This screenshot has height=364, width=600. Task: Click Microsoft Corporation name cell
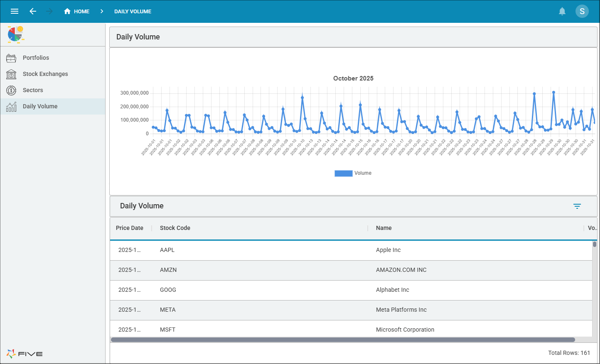click(405, 330)
